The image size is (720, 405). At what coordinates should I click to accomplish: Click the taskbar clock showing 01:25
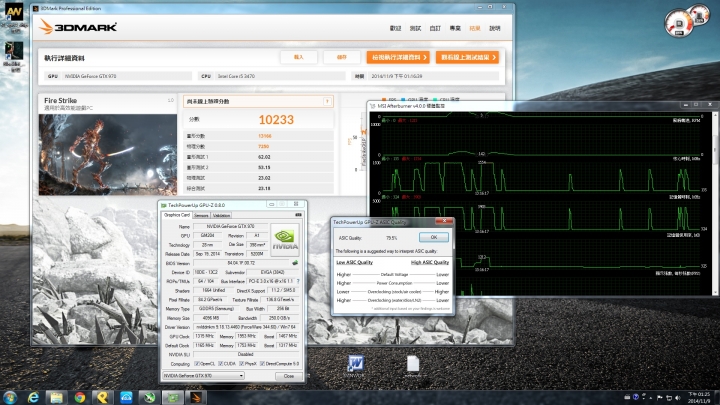(698, 398)
